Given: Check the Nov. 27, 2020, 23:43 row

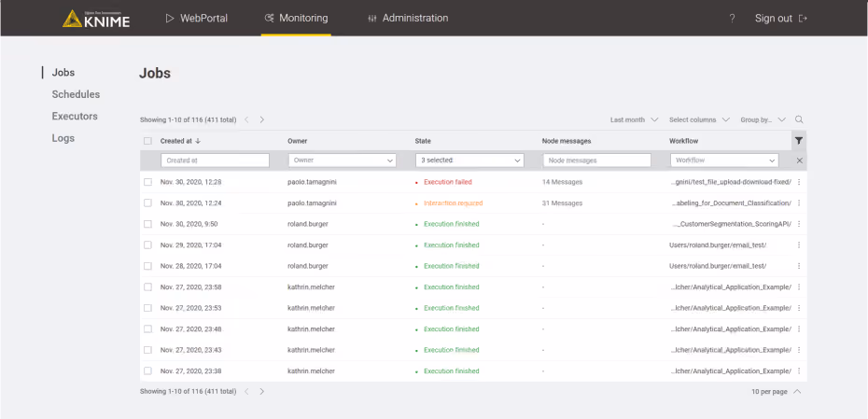Looking at the screenshot, I should (147, 350).
